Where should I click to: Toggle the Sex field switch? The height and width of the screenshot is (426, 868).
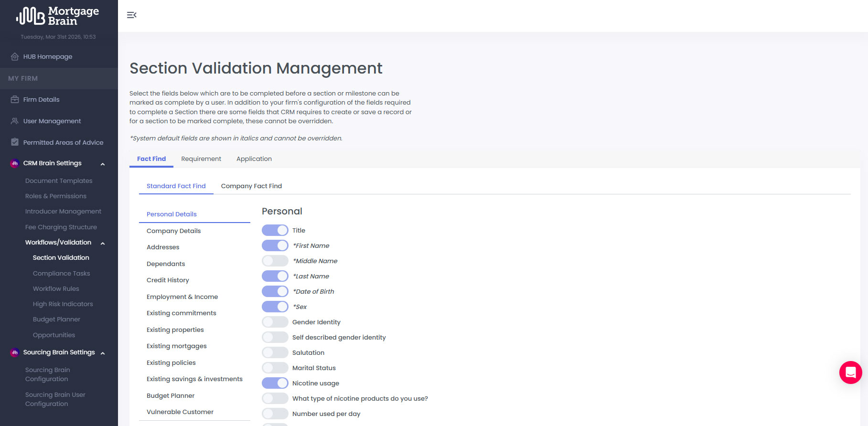pyautogui.click(x=275, y=307)
